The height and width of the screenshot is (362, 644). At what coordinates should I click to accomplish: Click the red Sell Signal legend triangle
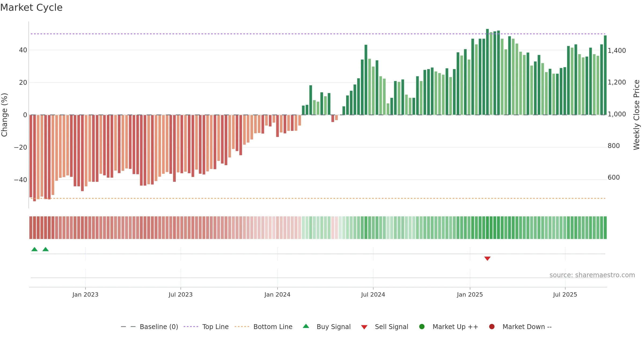click(x=364, y=327)
